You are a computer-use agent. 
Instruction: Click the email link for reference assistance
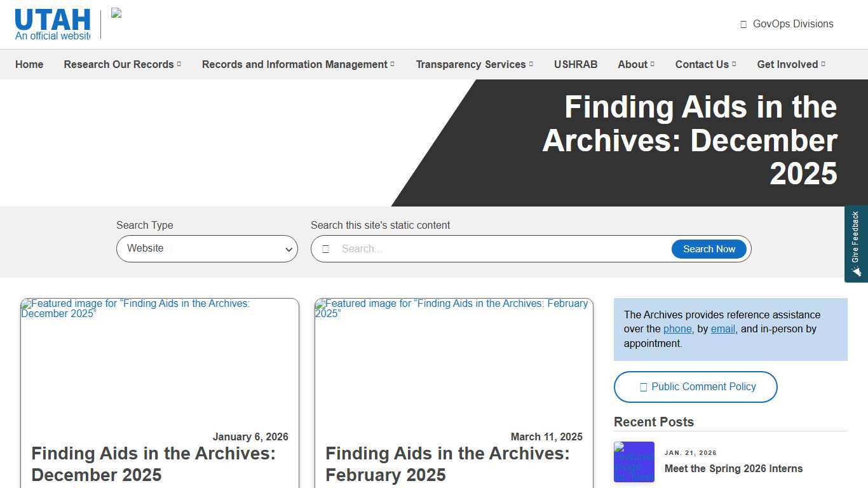722,329
